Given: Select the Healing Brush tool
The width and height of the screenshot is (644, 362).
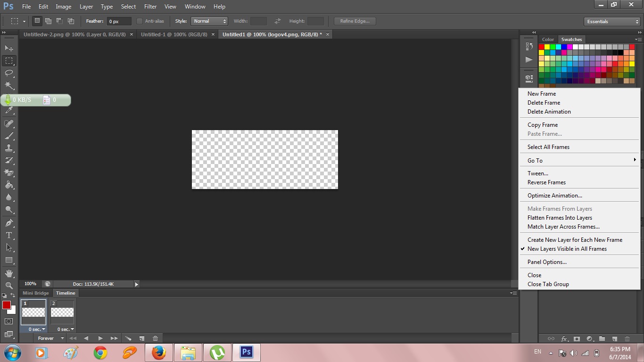Looking at the screenshot, I should click(9, 123).
